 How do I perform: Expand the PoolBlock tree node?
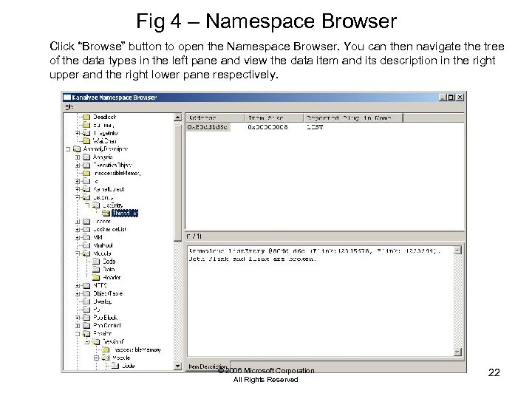[78, 318]
